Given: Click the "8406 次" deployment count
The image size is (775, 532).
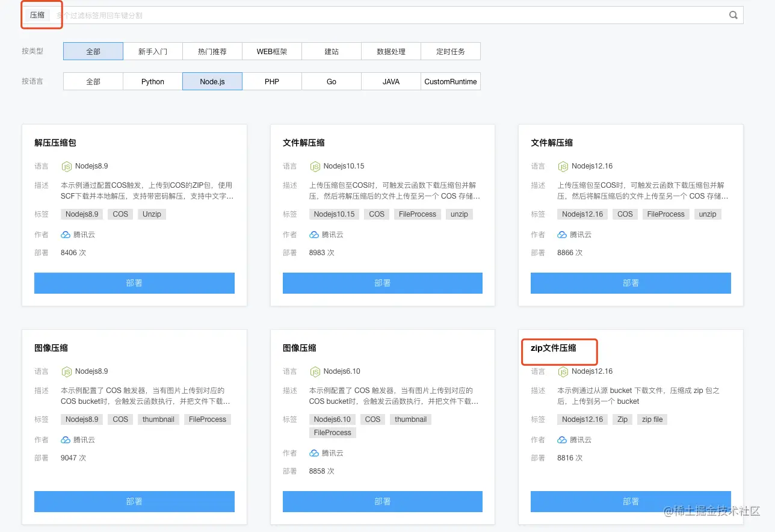Looking at the screenshot, I should 73,253.
